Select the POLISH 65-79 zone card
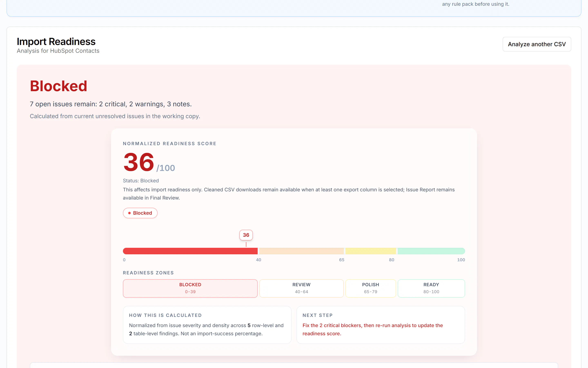 tap(371, 288)
